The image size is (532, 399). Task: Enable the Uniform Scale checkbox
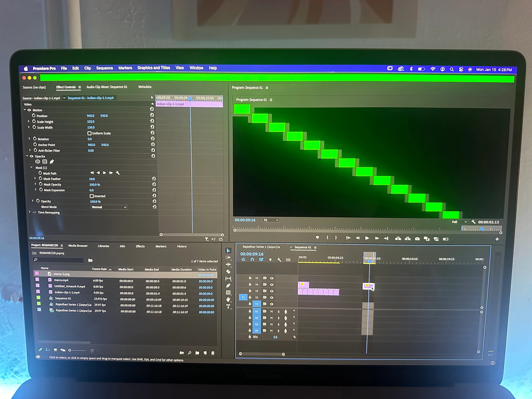click(89, 133)
